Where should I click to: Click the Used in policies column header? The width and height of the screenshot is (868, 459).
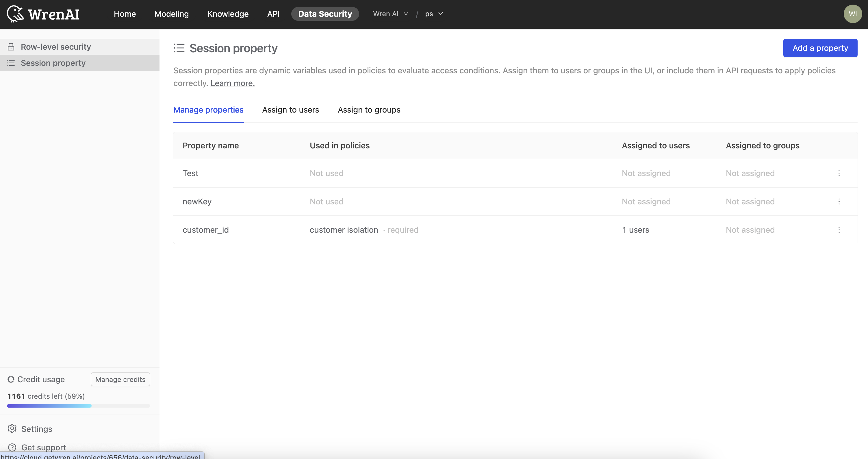(339, 145)
